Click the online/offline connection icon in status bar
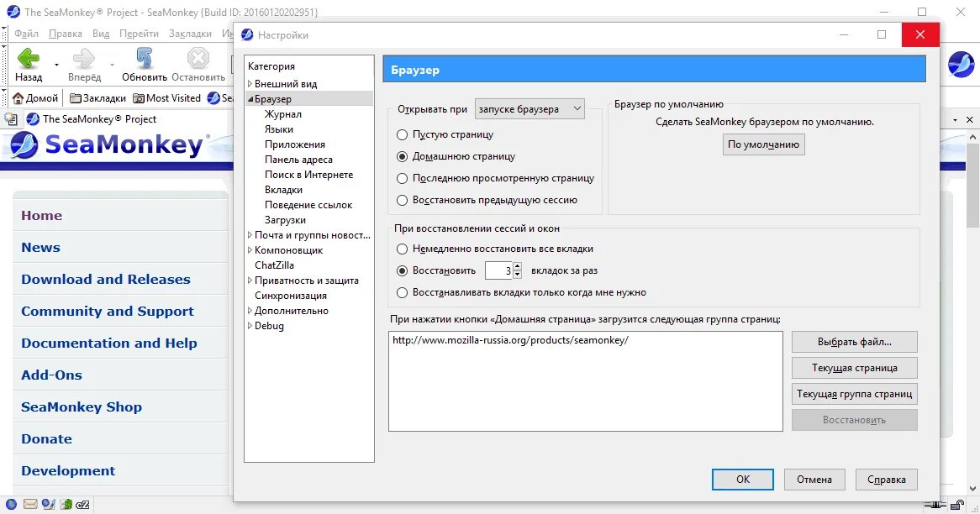Image resolution: width=980 pixels, height=514 pixels. 935,505
